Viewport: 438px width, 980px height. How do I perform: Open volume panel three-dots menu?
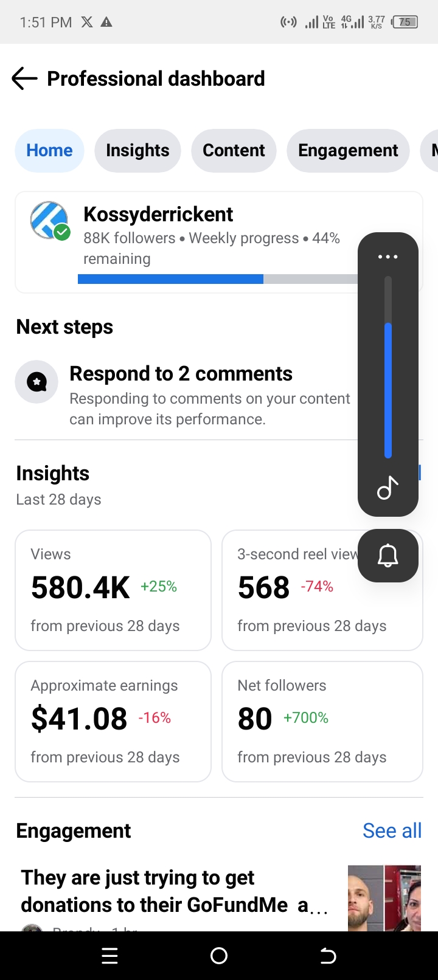click(388, 257)
